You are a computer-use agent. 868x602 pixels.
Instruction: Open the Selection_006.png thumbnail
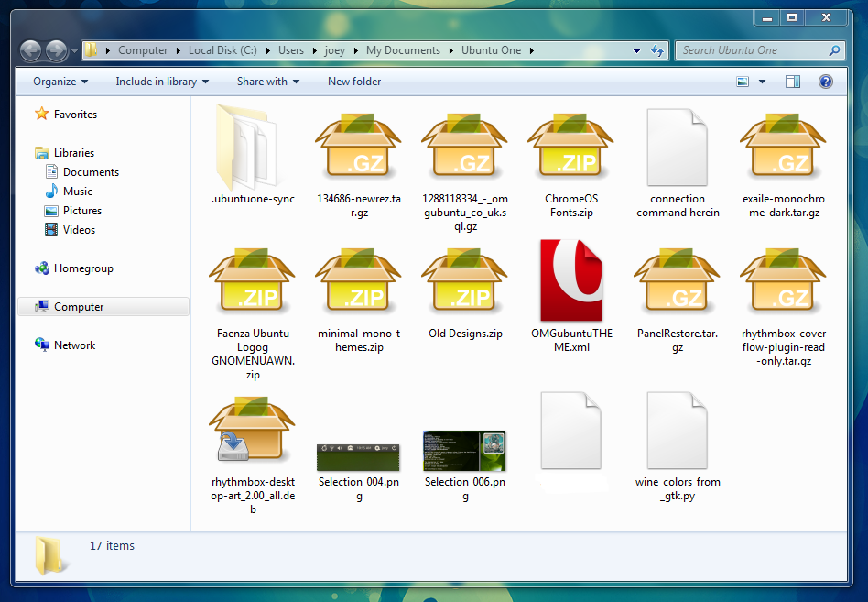click(x=464, y=452)
